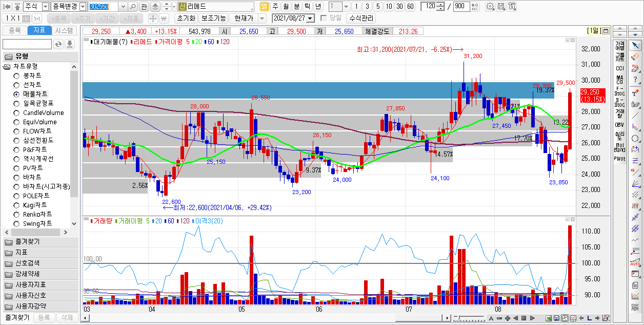This screenshot has height=325, width=644.
Task: Select the 선차트 radio button
Action: 17,85
